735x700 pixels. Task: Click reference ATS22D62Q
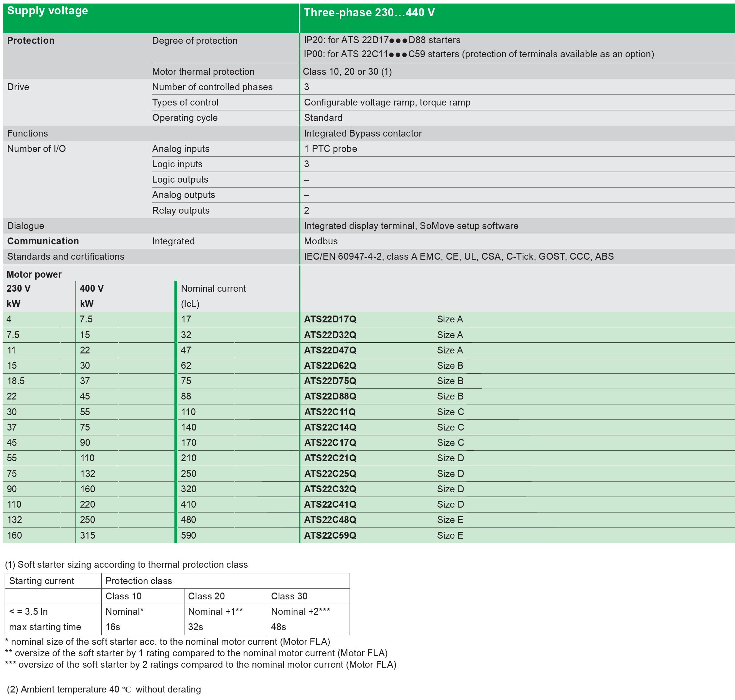(x=330, y=366)
